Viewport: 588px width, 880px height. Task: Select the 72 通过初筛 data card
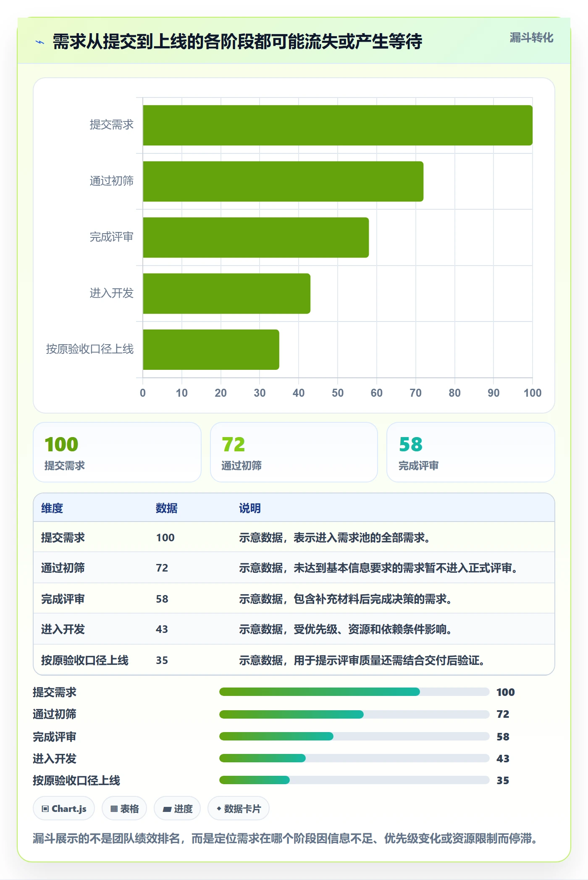pos(294,452)
